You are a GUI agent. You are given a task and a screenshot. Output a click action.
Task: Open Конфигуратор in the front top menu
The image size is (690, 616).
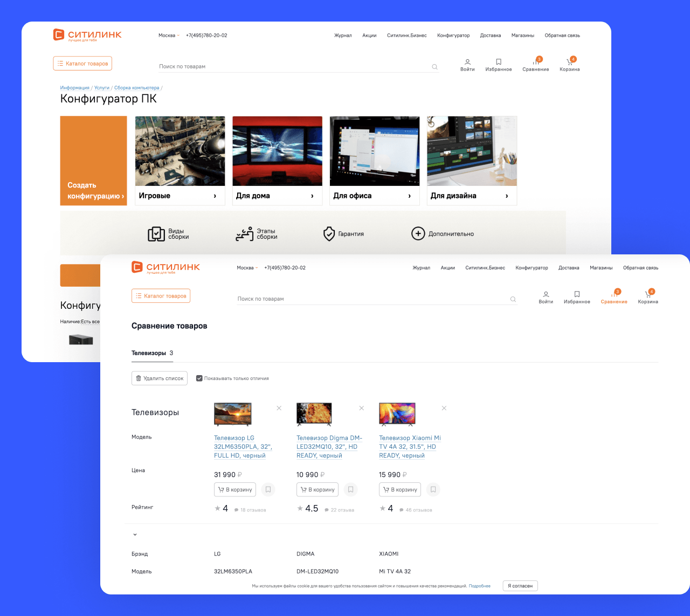pyautogui.click(x=532, y=268)
